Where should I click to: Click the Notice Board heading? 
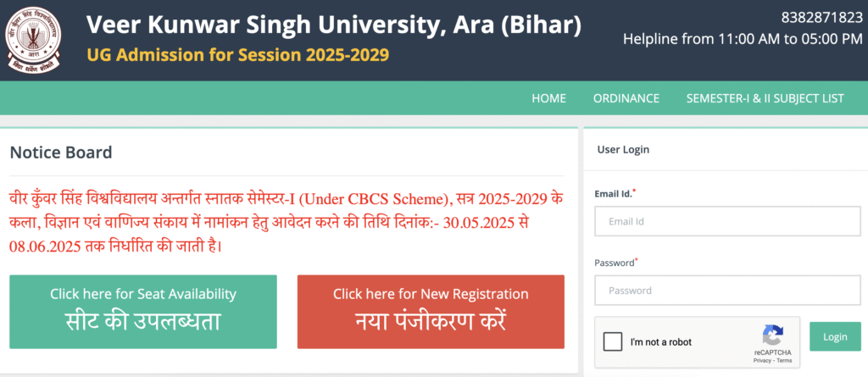point(61,152)
